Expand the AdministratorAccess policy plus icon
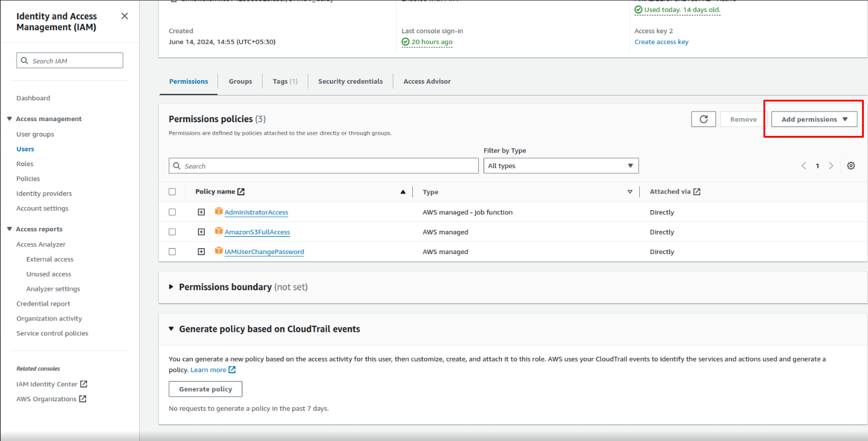The image size is (868, 441). pyautogui.click(x=201, y=212)
